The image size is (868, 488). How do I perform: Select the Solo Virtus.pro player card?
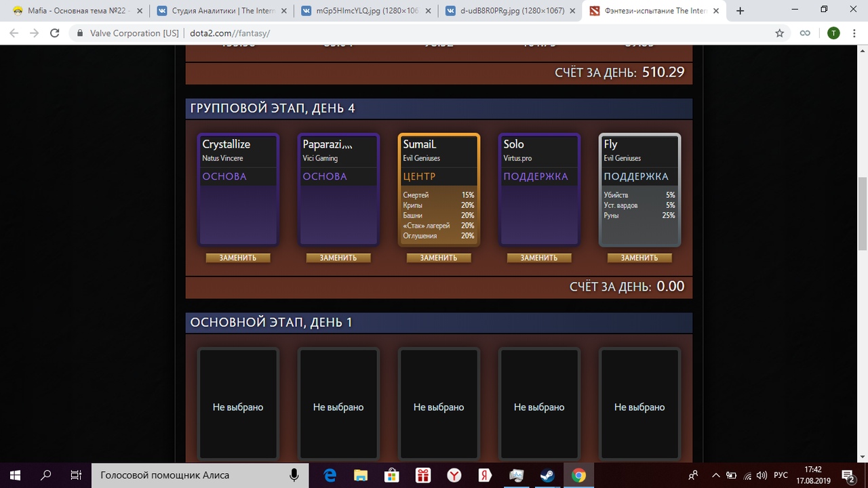539,190
